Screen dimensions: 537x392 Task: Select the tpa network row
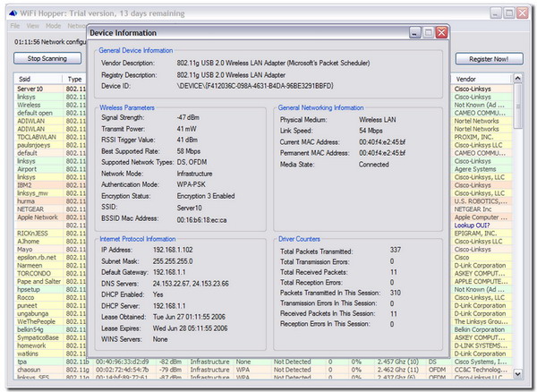point(264,362)
